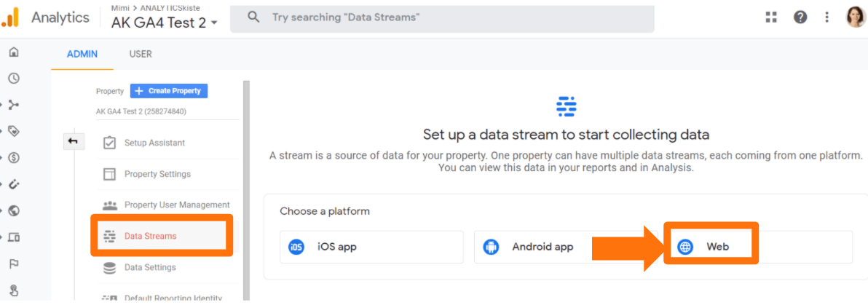Expand the Lifecycle acquisition sidebar section arrow

(2, 105)
